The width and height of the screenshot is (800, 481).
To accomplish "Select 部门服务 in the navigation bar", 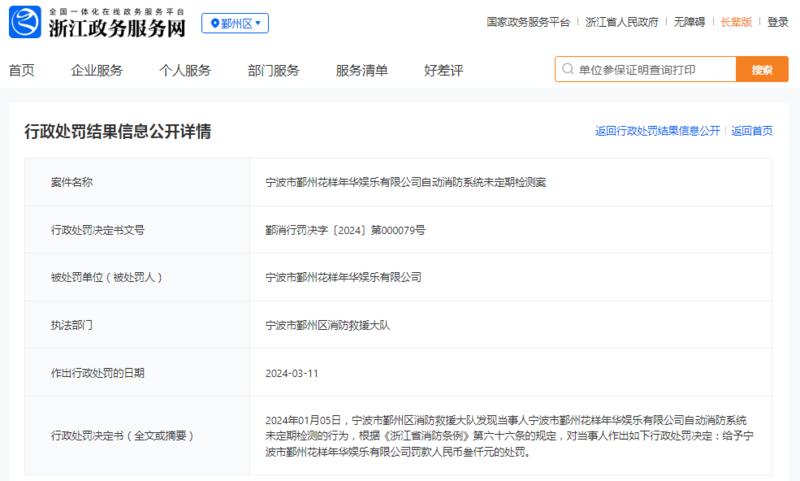I will tap(273, 70).
